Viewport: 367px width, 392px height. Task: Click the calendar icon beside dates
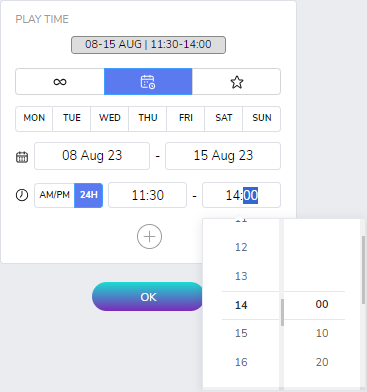pos(22,157)
